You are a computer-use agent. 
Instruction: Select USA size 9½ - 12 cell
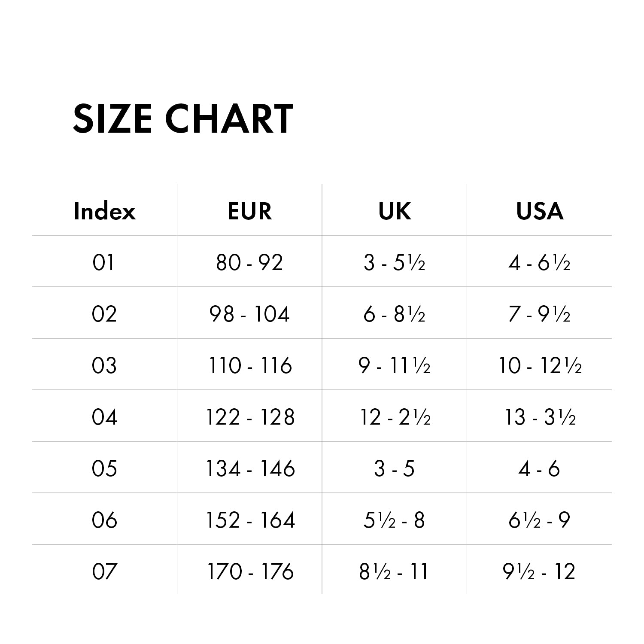click(539, 571)
